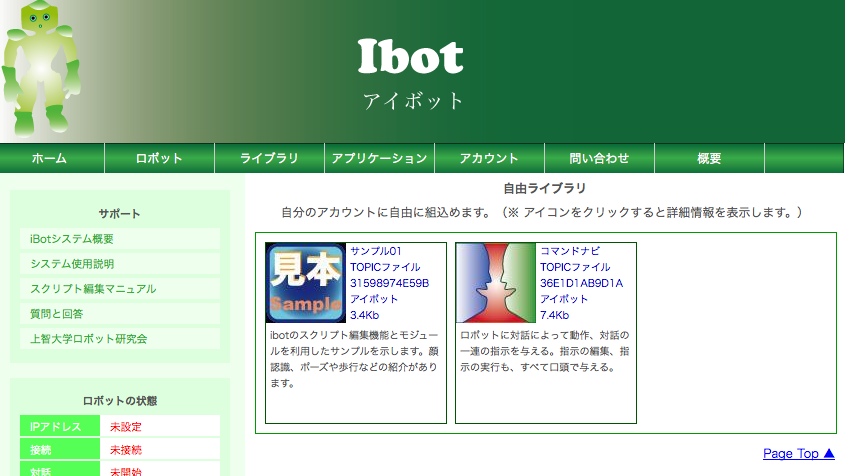Open アプリケーション in the navigation bar
The image size is (851, 476).
[x=379, y=158]
